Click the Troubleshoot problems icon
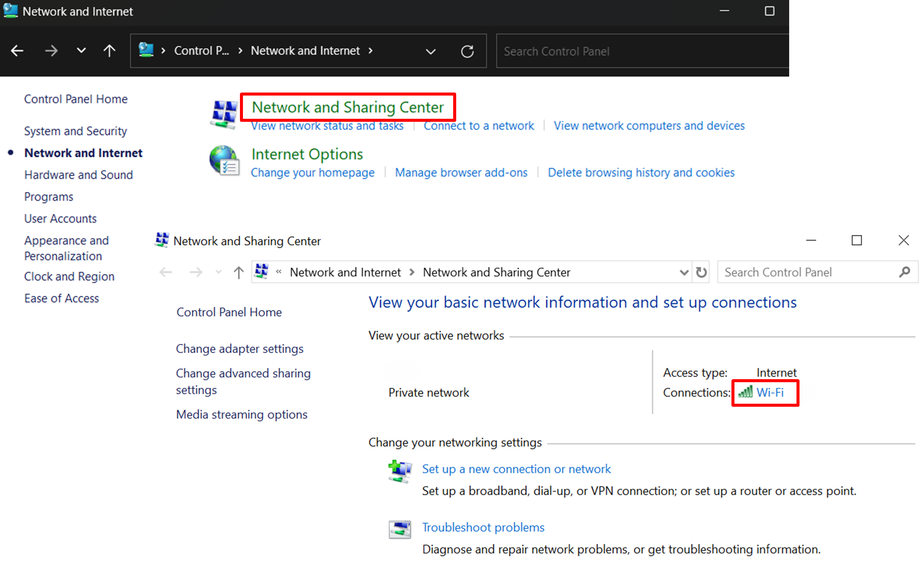924x572 pixels. click(x=400, y=530)
